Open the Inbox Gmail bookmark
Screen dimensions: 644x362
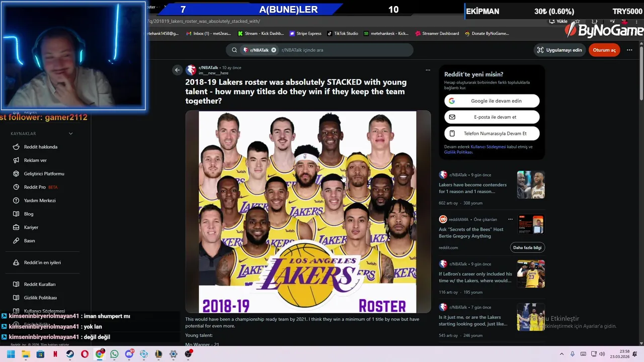click(208, 33)
